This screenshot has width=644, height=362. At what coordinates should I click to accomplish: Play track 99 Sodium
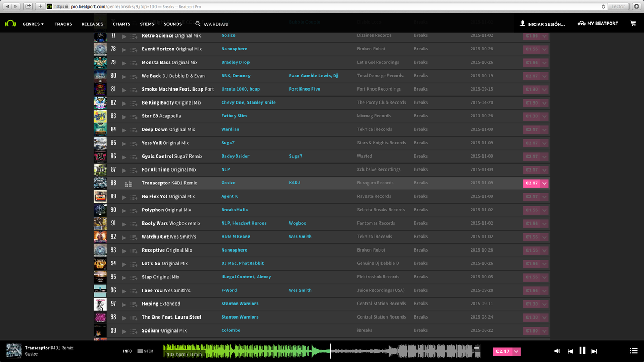tap(124, 331)
